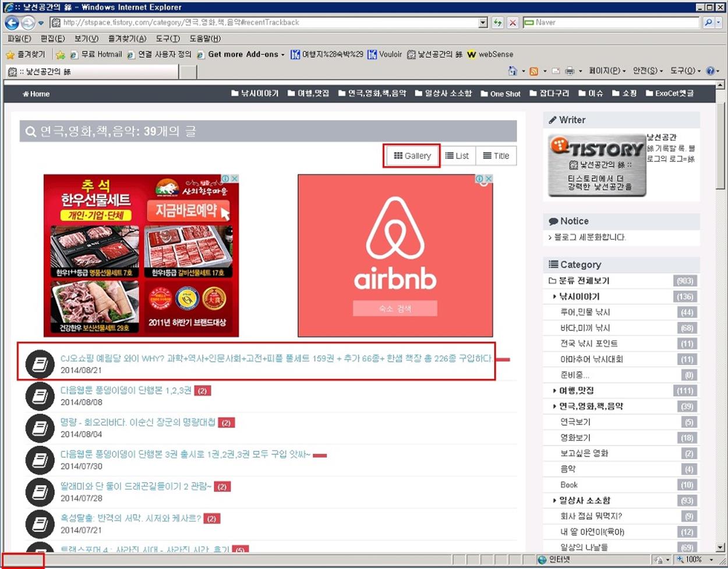Screen dimensions: 728x569
Task: Open the 도구(T) menu in menu bar
Action: (x=168, y=38)
